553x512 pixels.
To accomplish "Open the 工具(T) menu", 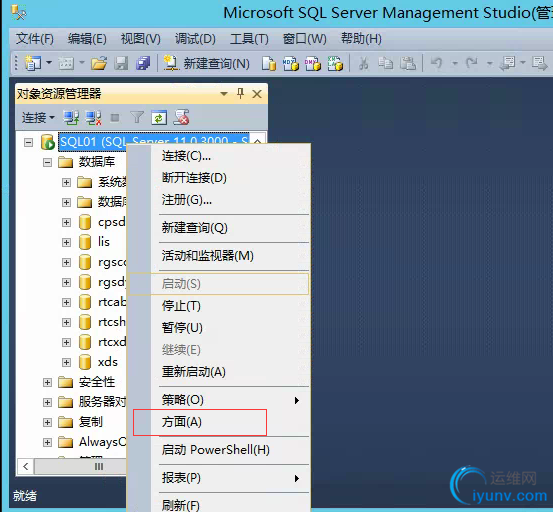I will pyautogui.click(x=249, y=38).
